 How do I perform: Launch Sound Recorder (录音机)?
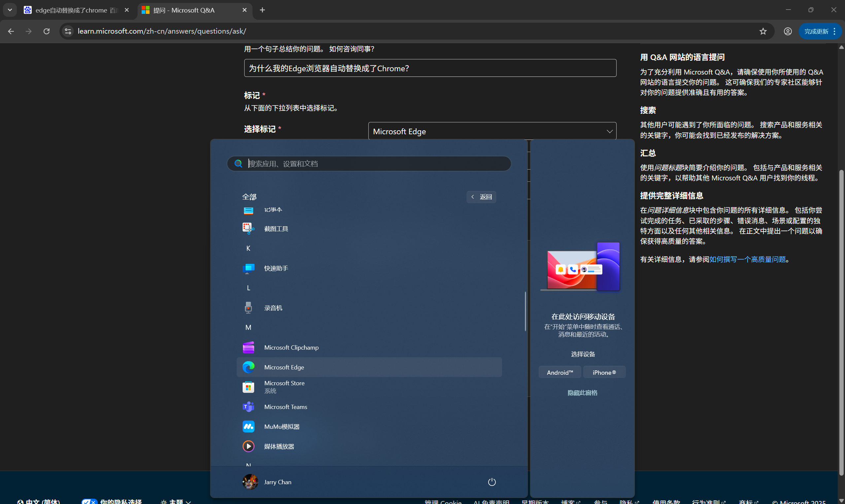pyautogui.click(x=273, y=307)
